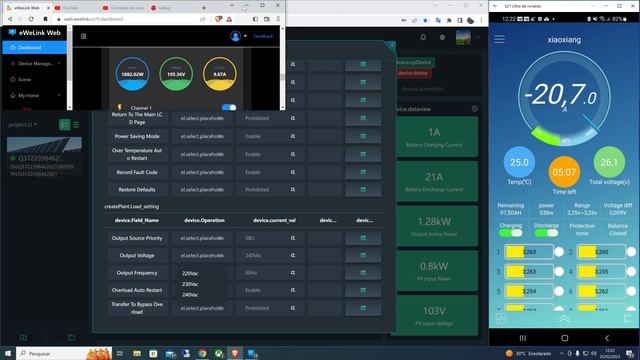Open Restore Defaults operation dropdown
Image resolution: width=640 pixels, height=360 pixels.
point(202,190)
